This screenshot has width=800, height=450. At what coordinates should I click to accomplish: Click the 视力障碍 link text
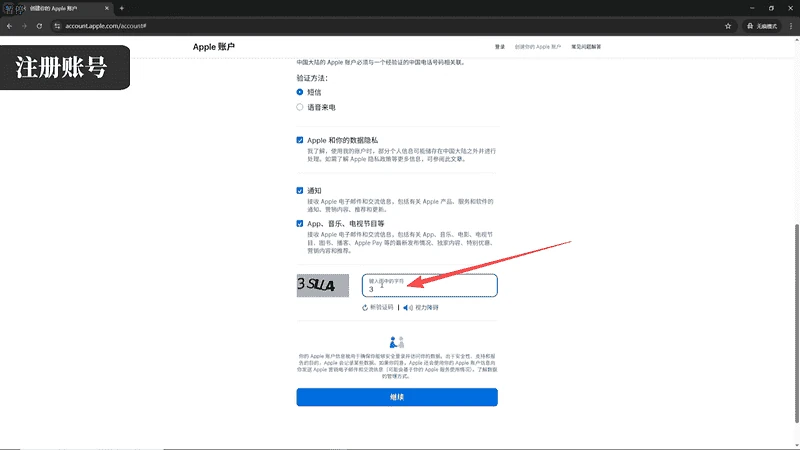[427, 308]
